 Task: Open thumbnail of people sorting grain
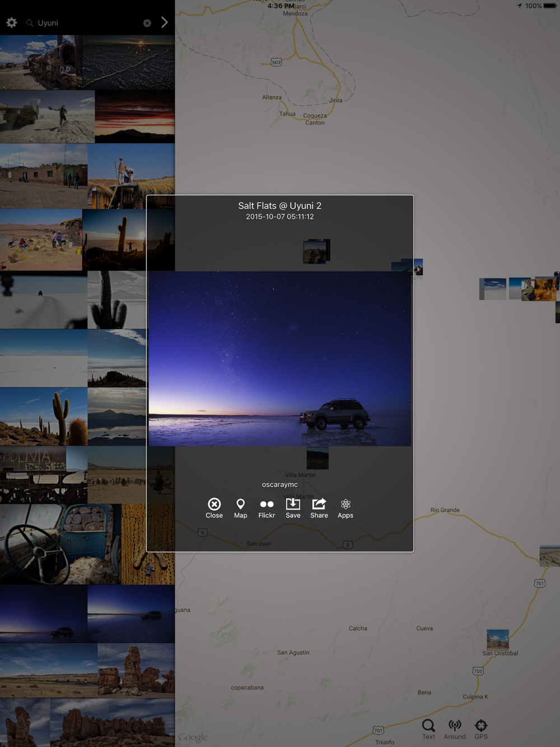pos(41,240)
